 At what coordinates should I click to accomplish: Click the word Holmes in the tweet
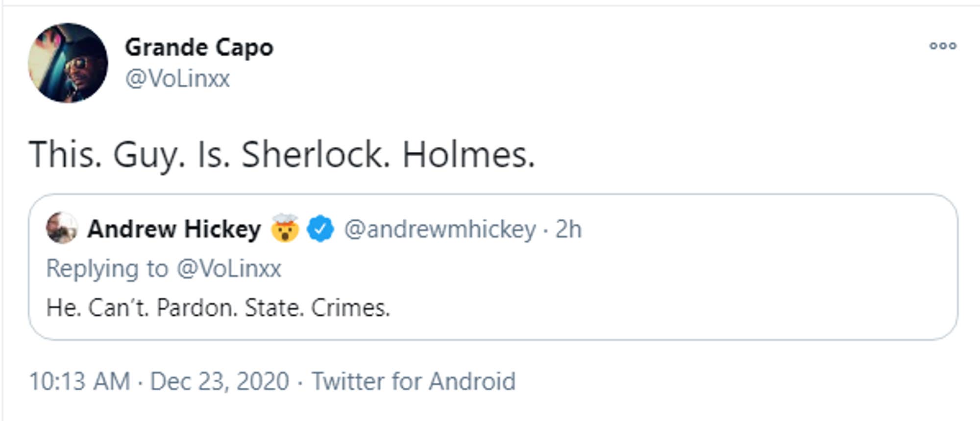pos(469,155)
